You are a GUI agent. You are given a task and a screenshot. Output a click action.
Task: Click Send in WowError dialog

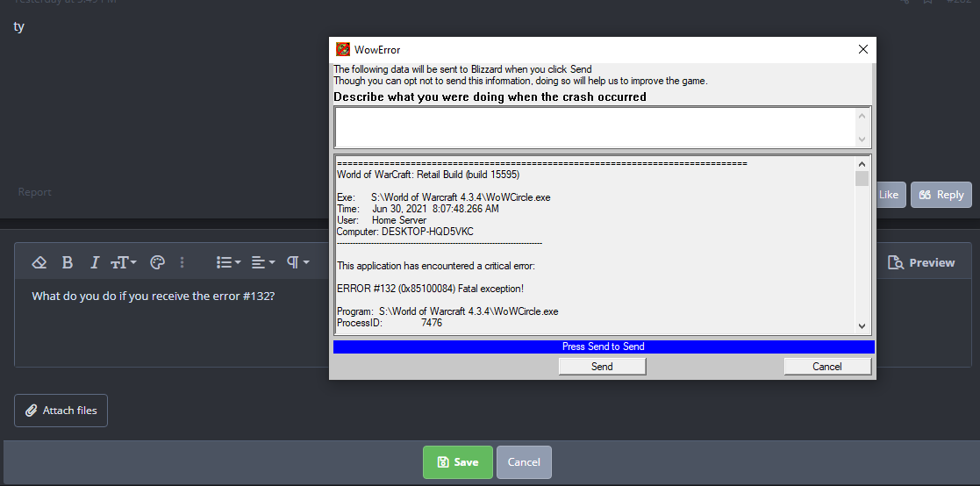602,367
